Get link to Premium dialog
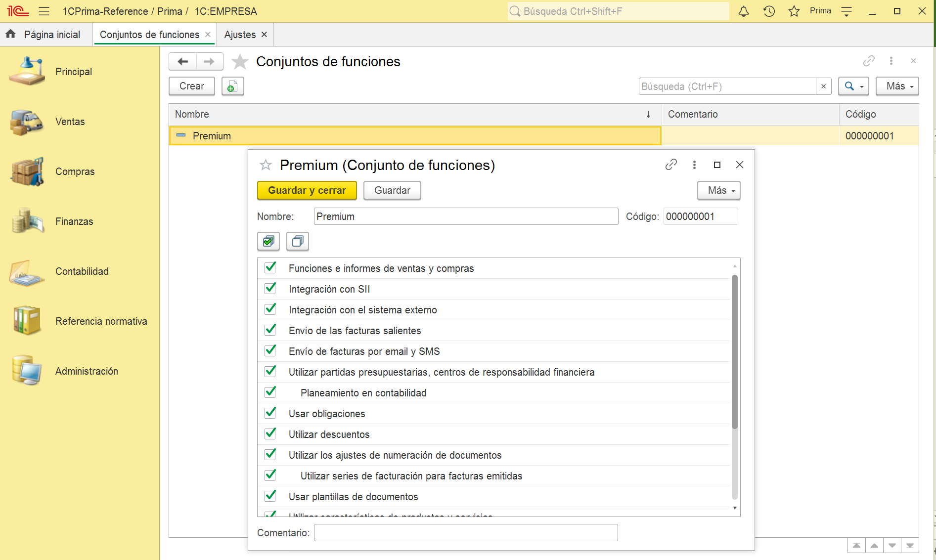 point(671,165)
